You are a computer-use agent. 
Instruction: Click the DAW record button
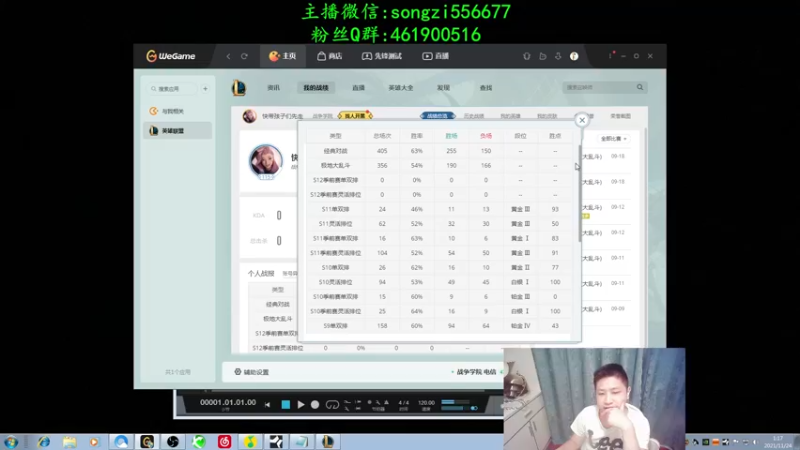(315, 405)
